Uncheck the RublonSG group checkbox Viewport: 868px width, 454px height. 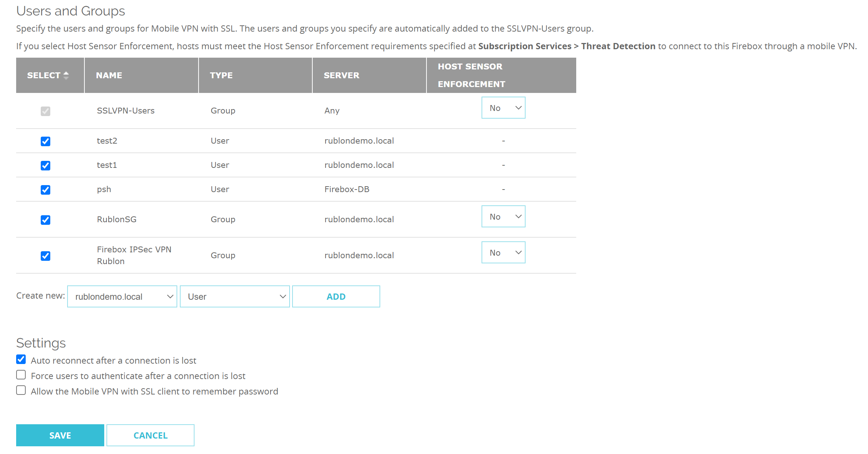46,220
